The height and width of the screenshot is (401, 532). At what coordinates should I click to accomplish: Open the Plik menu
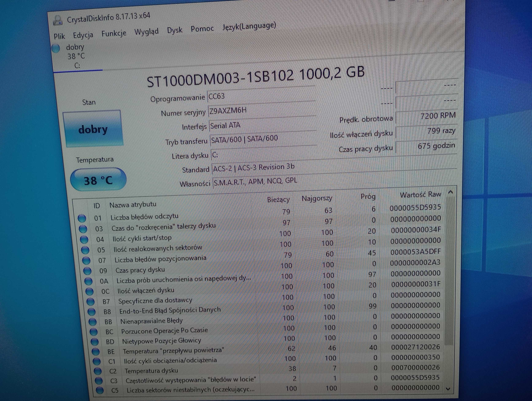tap(59, 36)
